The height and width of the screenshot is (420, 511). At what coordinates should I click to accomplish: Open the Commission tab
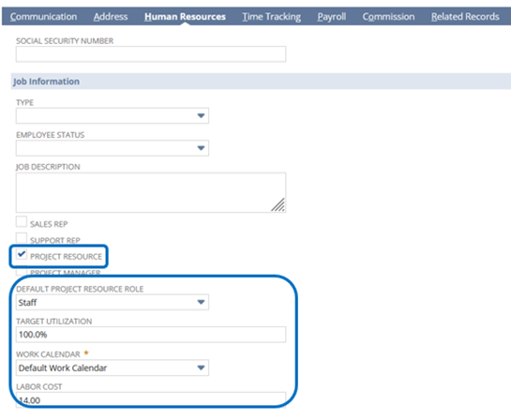(388, 17)
